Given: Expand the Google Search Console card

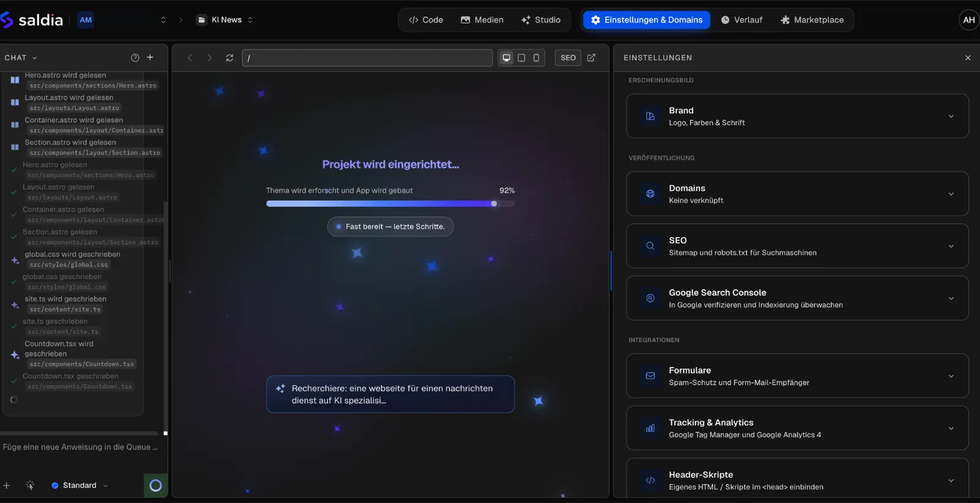Looking at the screenshot, I should pyautogui.click(x=797, y=298).
